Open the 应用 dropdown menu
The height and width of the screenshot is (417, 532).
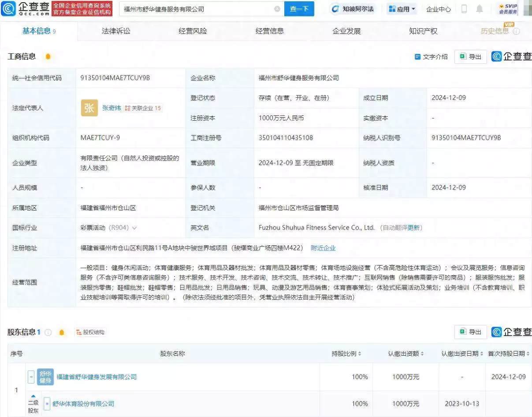[x=402, y=9]
